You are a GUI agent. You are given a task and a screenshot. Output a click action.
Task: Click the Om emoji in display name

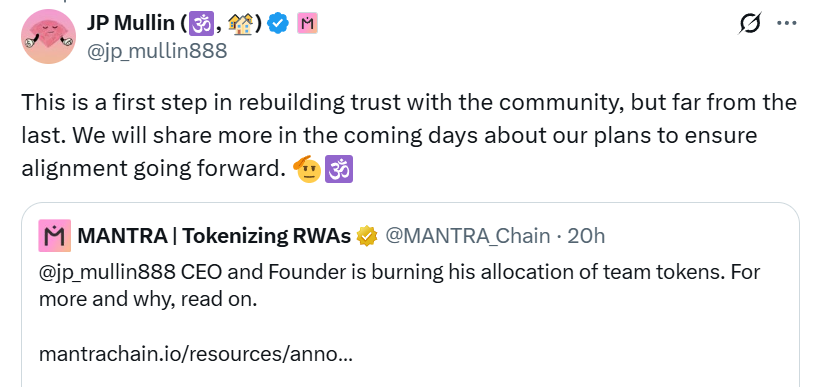[x=197, y=23]
